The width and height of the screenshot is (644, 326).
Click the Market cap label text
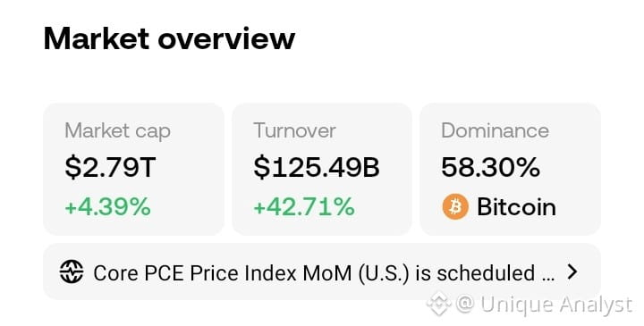[x=117, y=131]
